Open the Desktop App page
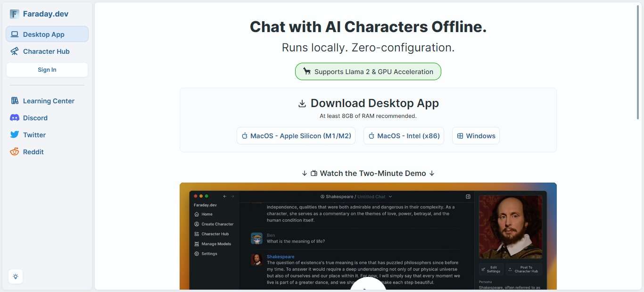This screenshot has height=292, width=644. pos(47,34)
